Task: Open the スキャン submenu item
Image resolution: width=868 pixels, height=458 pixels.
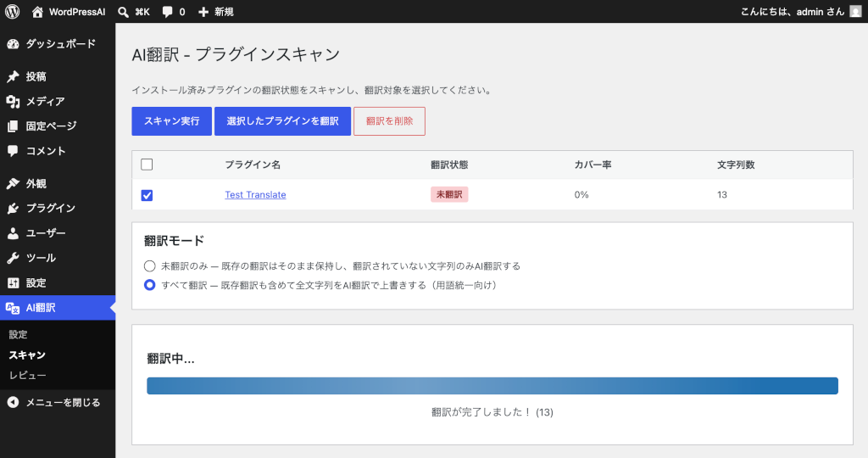Action: pos(27,355)
